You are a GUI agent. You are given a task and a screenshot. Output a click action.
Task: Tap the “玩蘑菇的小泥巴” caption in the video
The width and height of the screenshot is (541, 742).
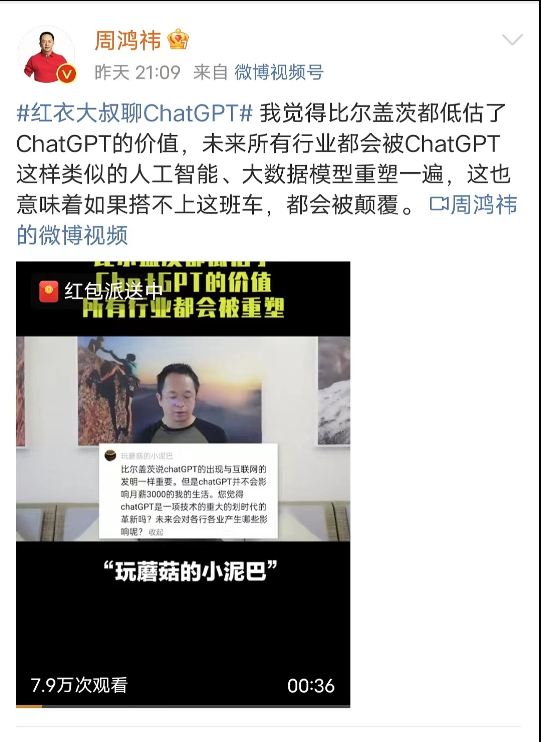(190, 572)
